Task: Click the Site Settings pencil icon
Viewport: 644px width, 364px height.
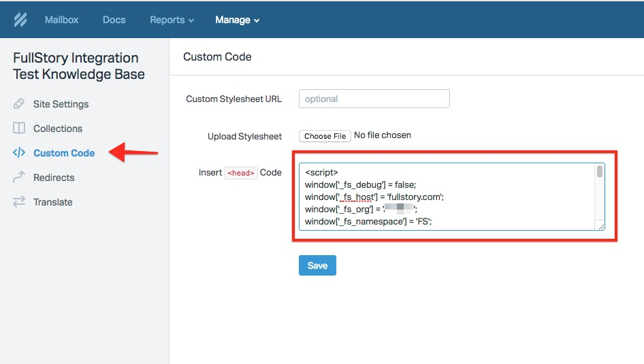Action: pos(19,104)
